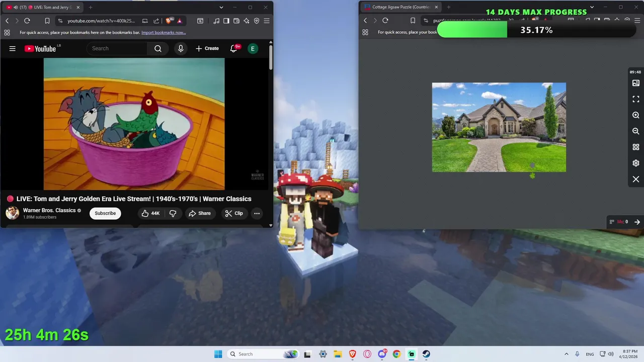Open the YouTube hamburger guide menu
The width and height of the screenshot is (644, 362).
(13, 49)
